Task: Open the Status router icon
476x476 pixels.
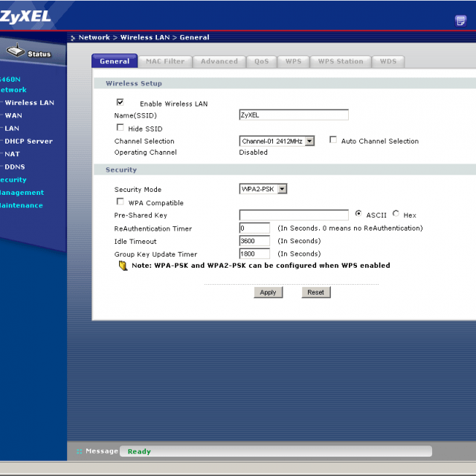Action: coord(16,50)
